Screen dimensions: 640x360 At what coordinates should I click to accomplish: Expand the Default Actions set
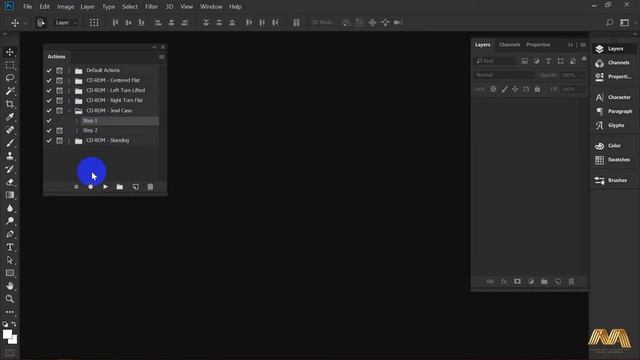coord(69,71)
